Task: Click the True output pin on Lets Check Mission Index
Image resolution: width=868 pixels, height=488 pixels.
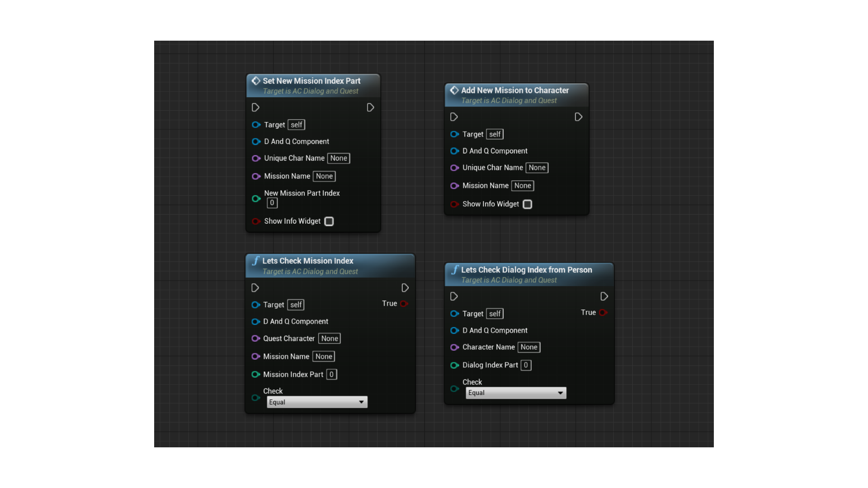Action: click(x=405, y=304)
